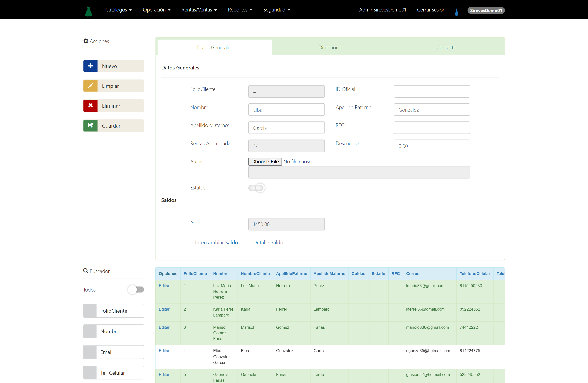Click the Nuevo button label
The height and width of the screenshot is (383, 588).
110,66
